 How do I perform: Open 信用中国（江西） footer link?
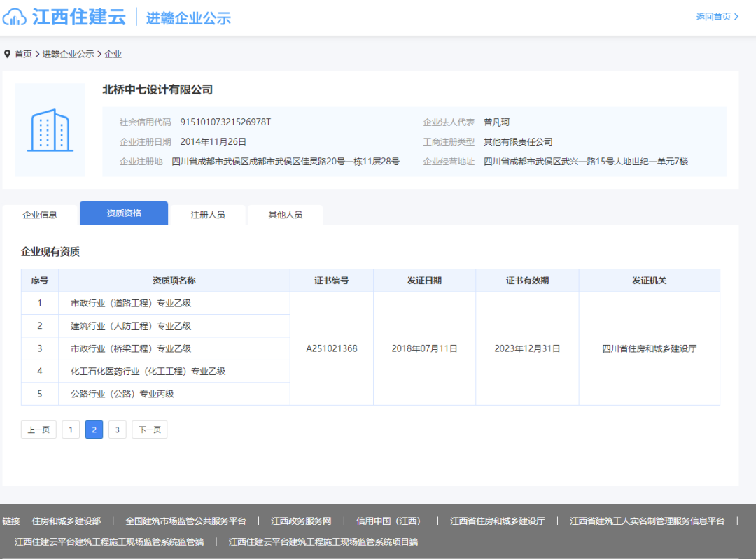(388, 521)
